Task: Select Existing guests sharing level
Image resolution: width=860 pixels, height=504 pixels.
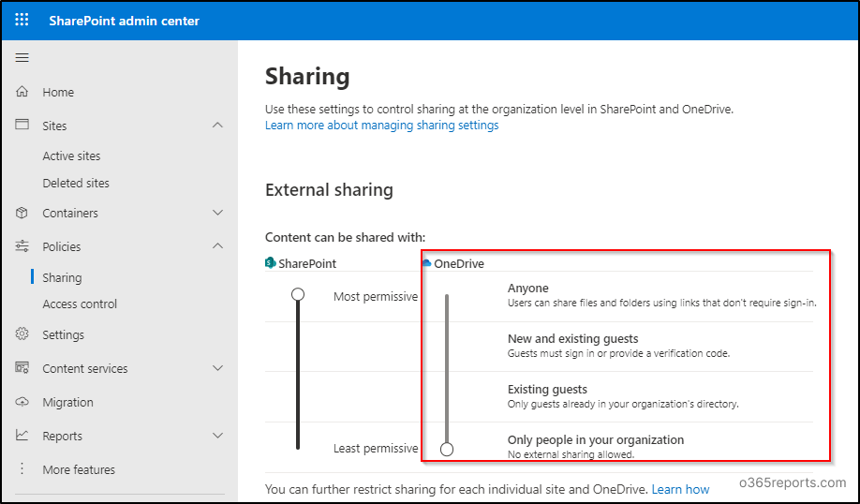Action: (x=547, y=389)
